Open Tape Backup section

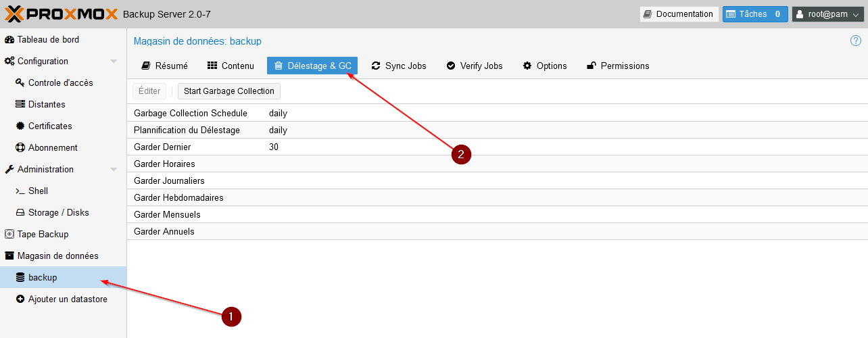(43, 235)
